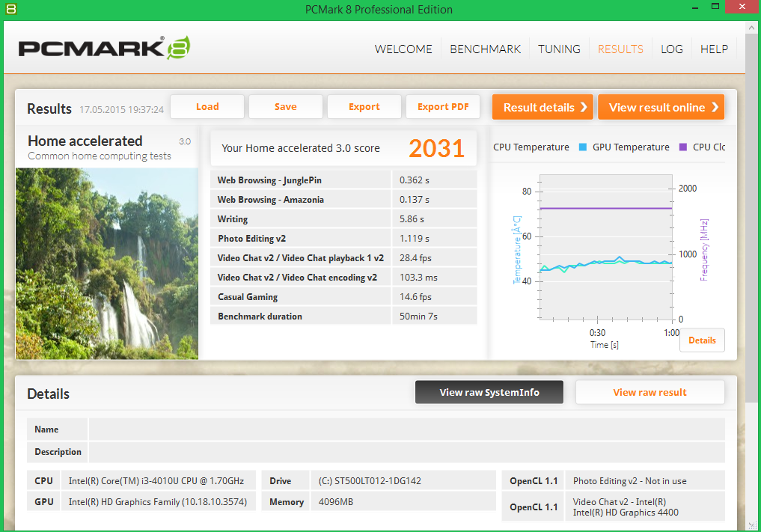Click the Name input field
This screenshot has width=761, height=532.
click(x=407, y=429)
